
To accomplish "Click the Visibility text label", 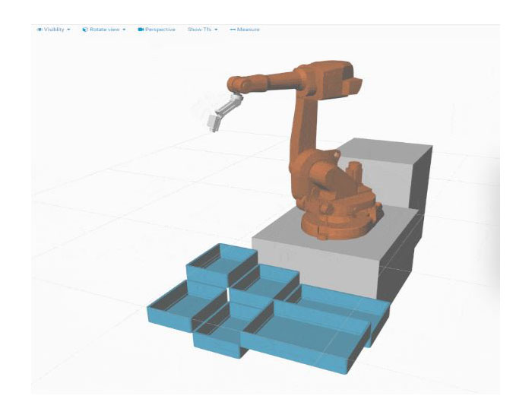I will [x=54, y=30].
